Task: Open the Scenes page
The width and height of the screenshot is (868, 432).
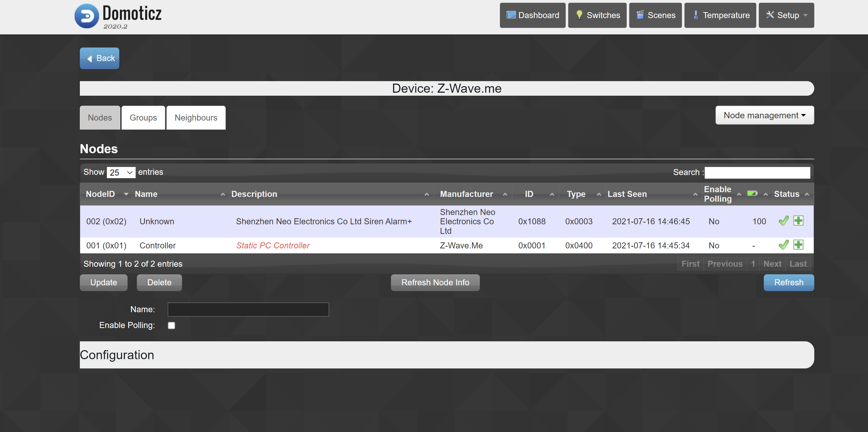Action: tap(655, 15)
